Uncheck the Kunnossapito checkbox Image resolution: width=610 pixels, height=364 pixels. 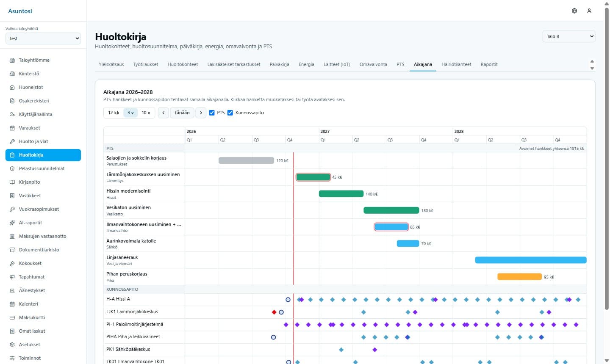click(230, 113)
